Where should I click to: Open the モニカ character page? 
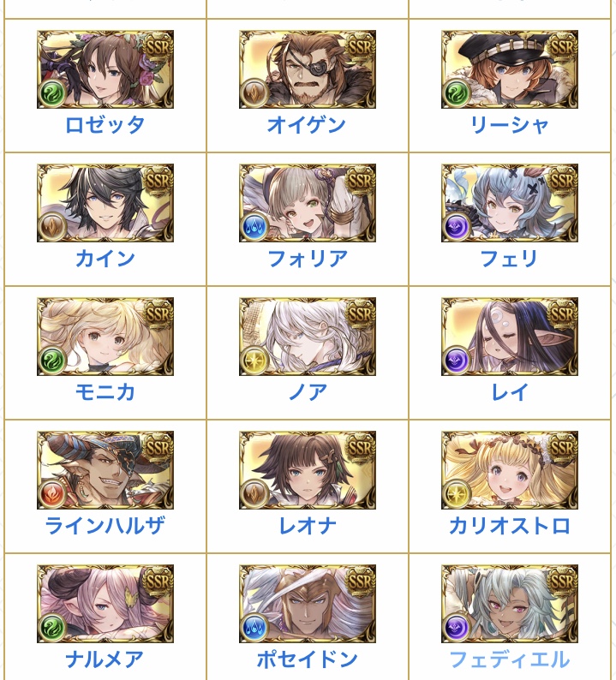coord(105,392)
